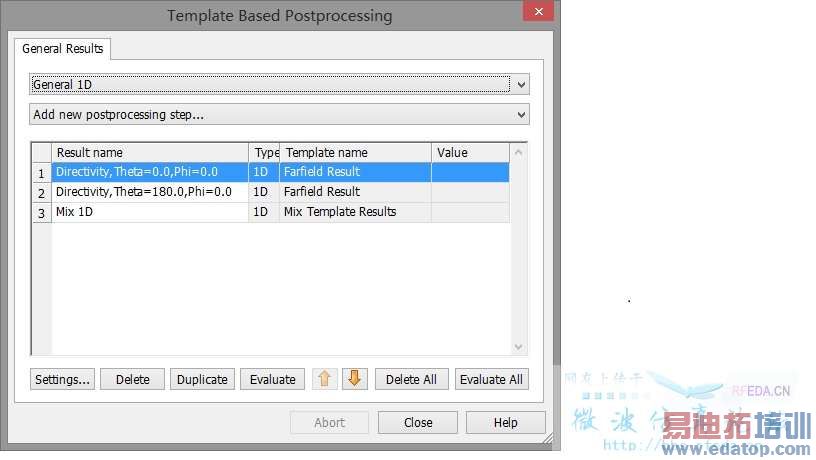Click the Result name column header
The width and height of the screenshot is (816, 460).
(150, 153)
